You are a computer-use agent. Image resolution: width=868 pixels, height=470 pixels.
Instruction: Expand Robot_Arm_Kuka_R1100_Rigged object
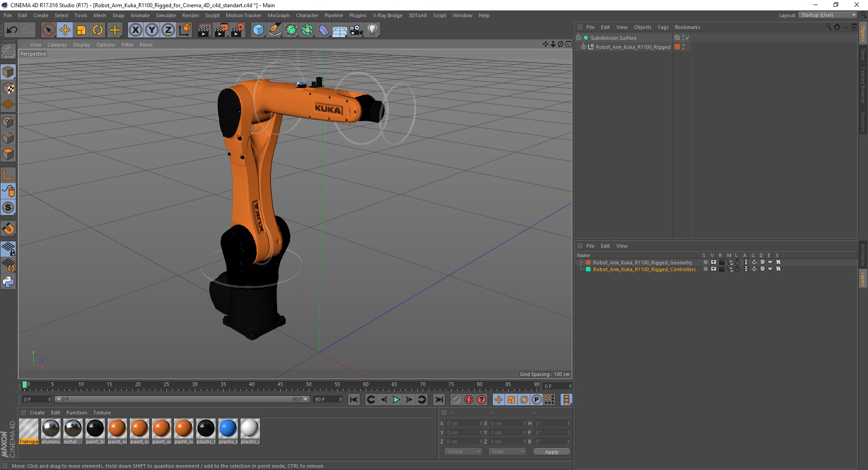[584, 47]
